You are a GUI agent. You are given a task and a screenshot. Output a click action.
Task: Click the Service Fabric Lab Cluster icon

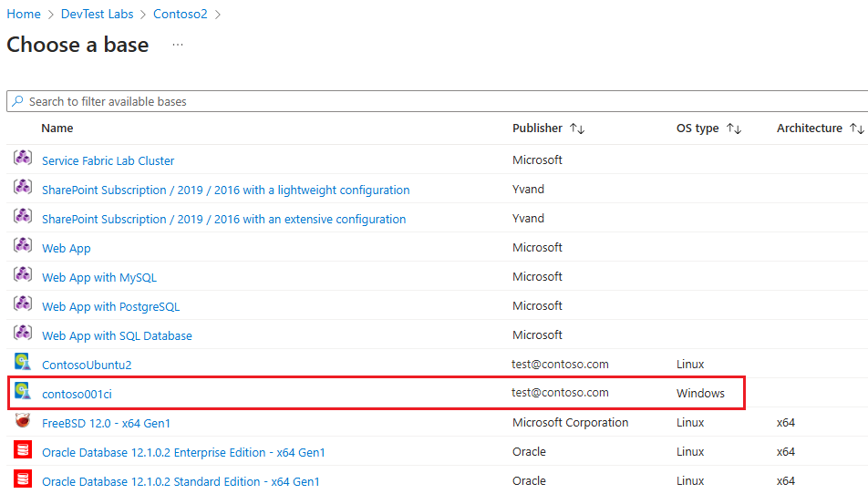[23, 159]
